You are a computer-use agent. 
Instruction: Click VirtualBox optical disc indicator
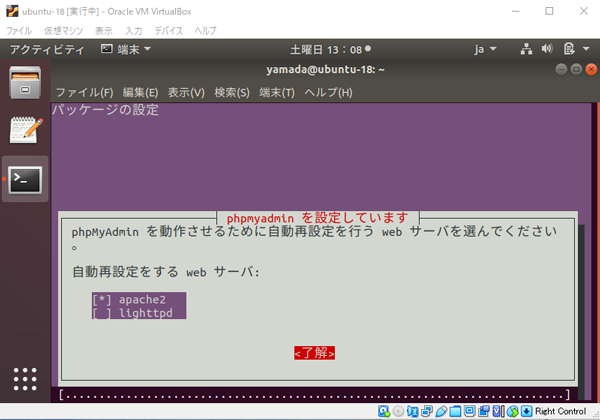tap(398, 411)
